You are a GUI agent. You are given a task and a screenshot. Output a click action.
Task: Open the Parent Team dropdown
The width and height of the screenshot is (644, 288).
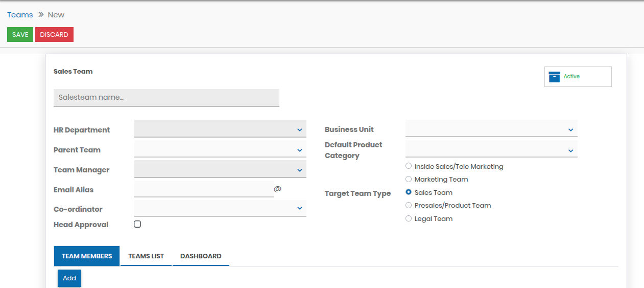(220, 150)
